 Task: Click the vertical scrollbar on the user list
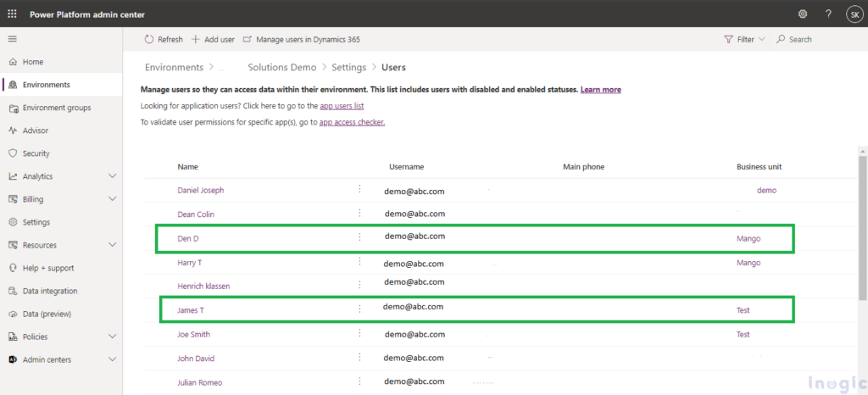click(863, 229)
